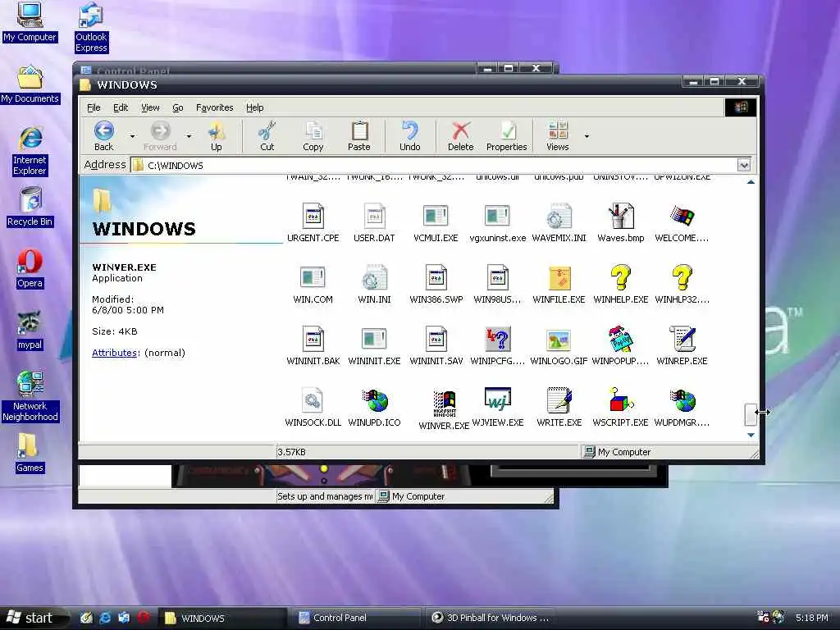The height and width of the screenshot is (630, 840).
Task: Click the vertical scrollbar thumb
Action: pos(751,414)
